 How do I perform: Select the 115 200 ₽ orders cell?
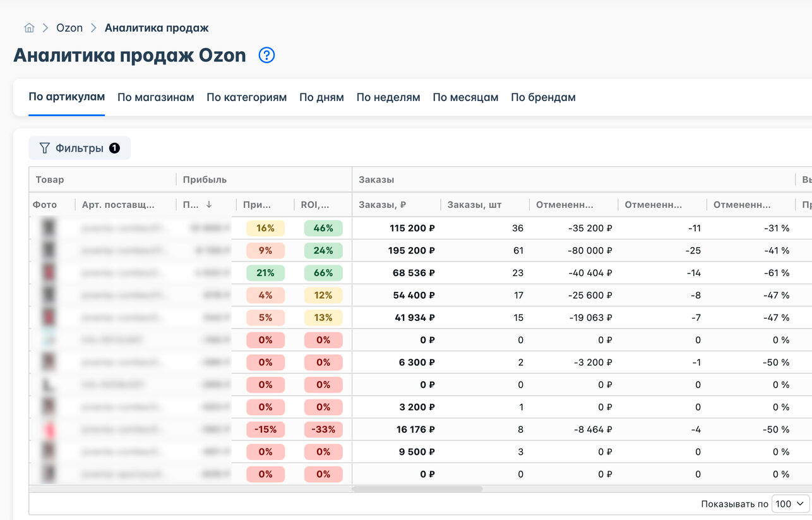[397, 228]
